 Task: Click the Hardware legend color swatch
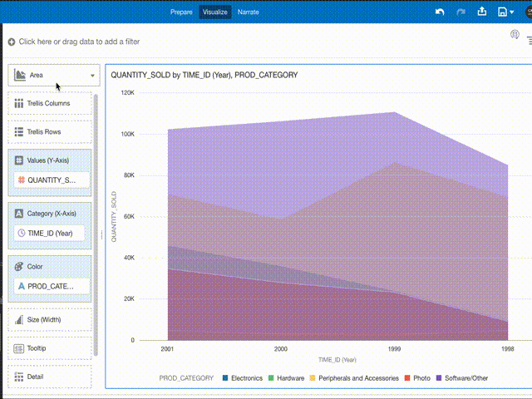(271, 378)
